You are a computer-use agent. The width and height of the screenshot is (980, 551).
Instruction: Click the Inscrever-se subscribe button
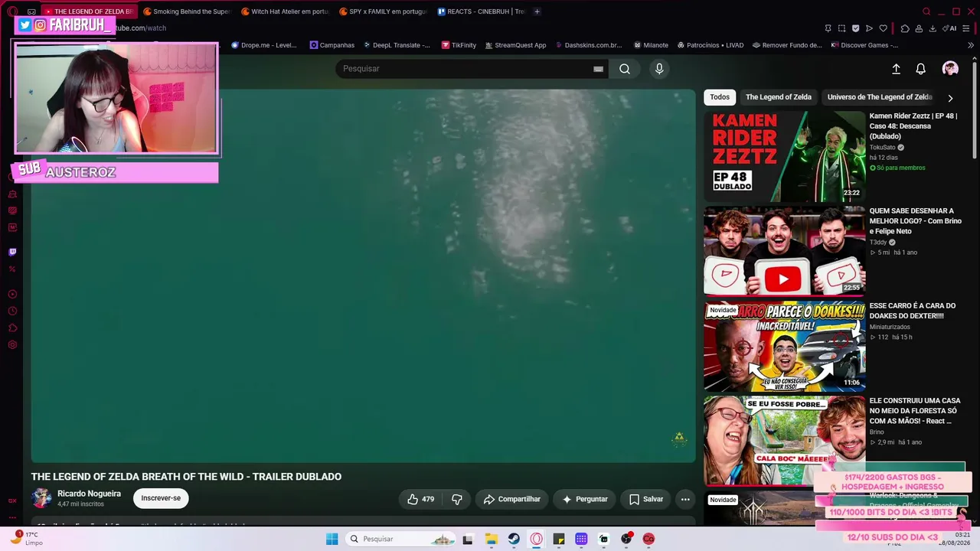(161, 498)
